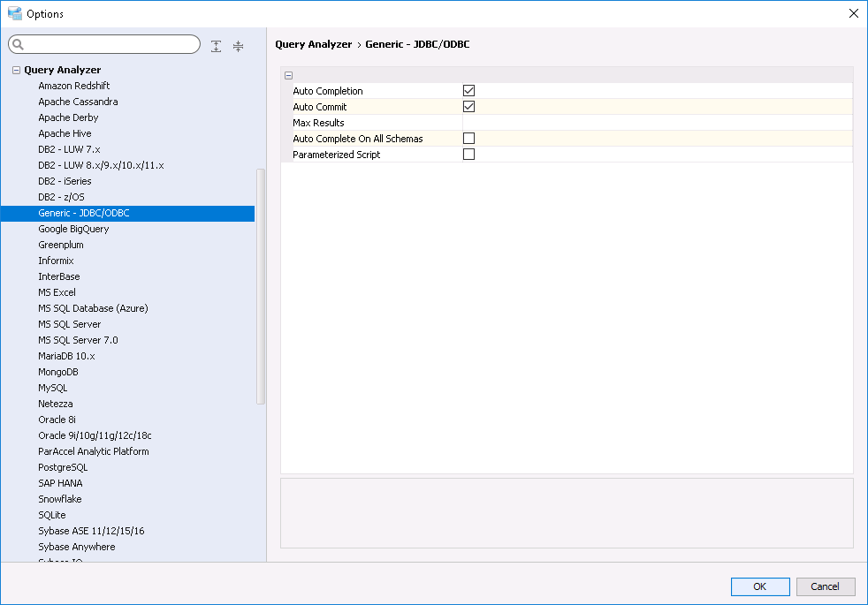Click the Options window title icon
Screen dimensions: 868x605
pyautogui.click(x=14, y=13)
